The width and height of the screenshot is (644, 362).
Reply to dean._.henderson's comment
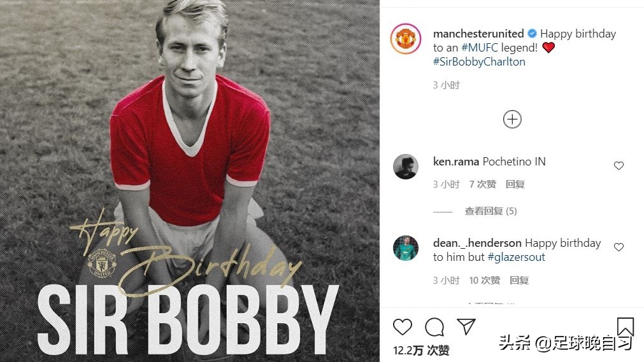click(x=519, y=281)
